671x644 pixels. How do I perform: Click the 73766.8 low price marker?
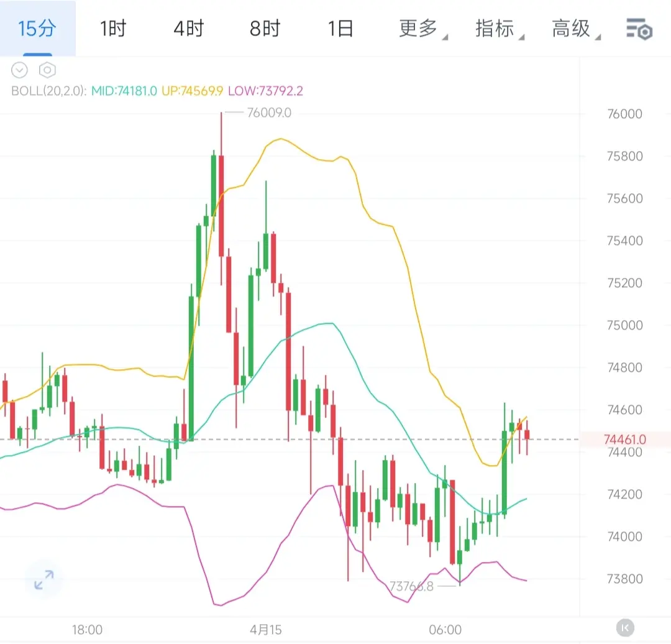click(411, 586)
